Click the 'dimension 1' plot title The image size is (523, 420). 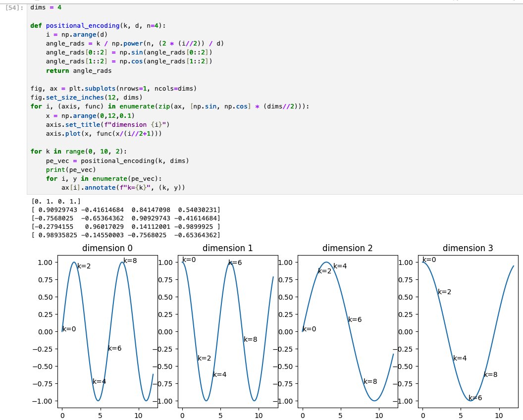click(x=227, y=248)
